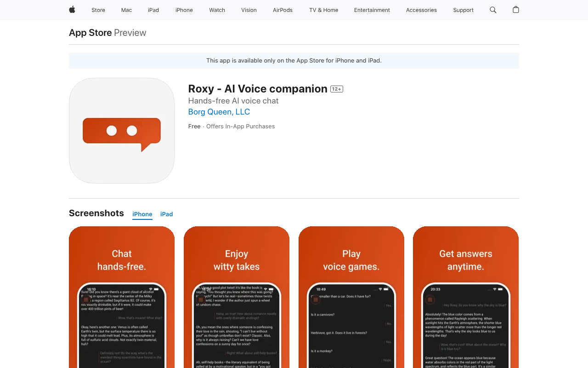Viewport: 588px width, 368px height.
Task: Open the Support menu item
Action: (x=463, y=10)
